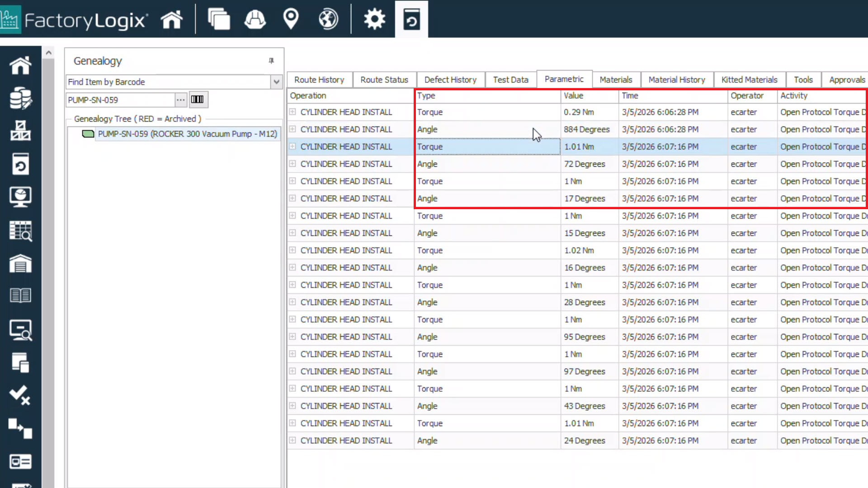Expand the first CYLINDER HEAD INSTALL row
The image size is (868, 488).
(293, 112)
